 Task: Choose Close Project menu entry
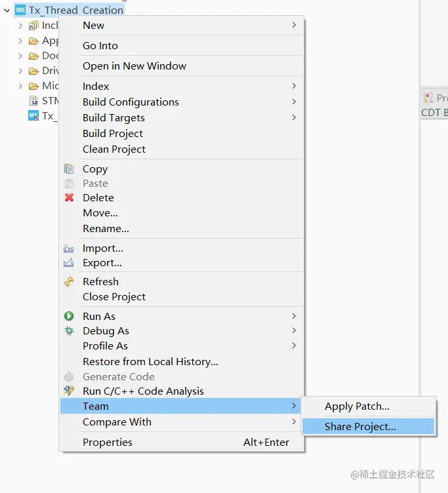pos(182,296)
